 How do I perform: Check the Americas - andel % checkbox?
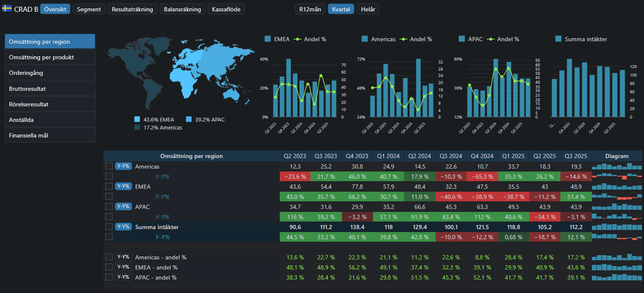pyautogui.click(x=109, y=257)
